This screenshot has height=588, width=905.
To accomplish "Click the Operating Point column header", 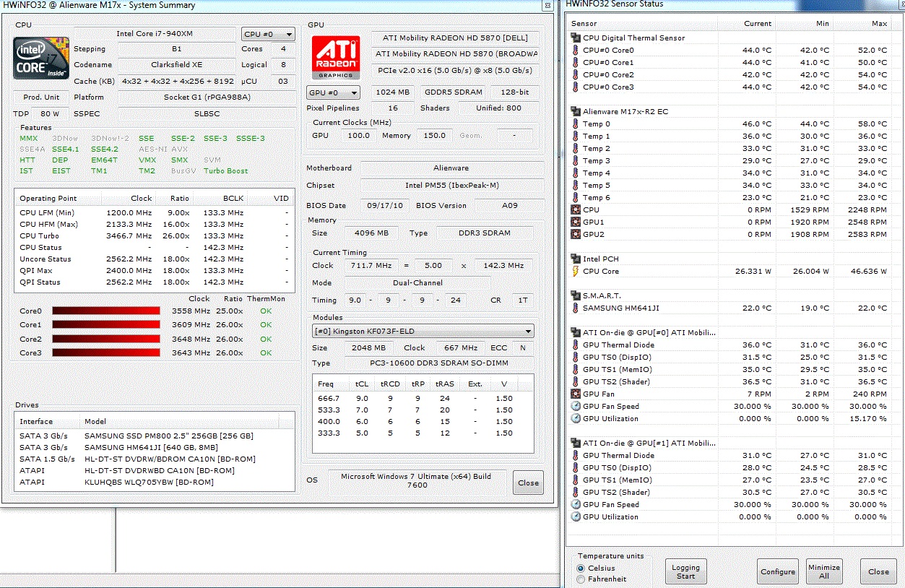I will coord(58,198).
